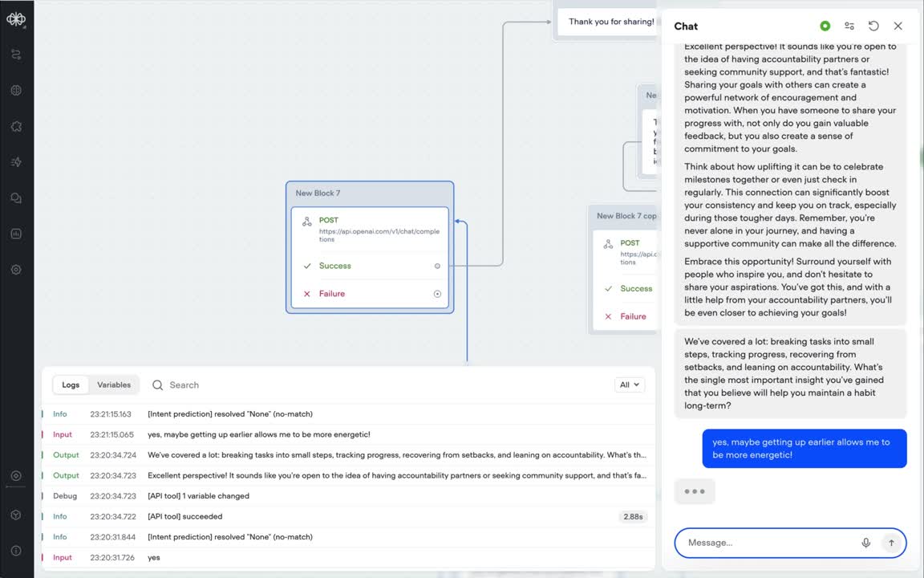
Task: Click the Success label in New Block 7 copy
Action: point(636,289)
